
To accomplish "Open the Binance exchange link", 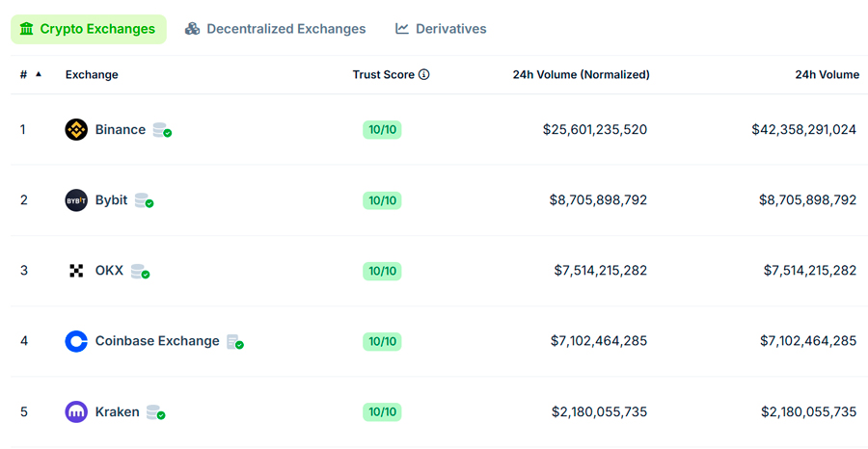I will (x=121, y=130).
